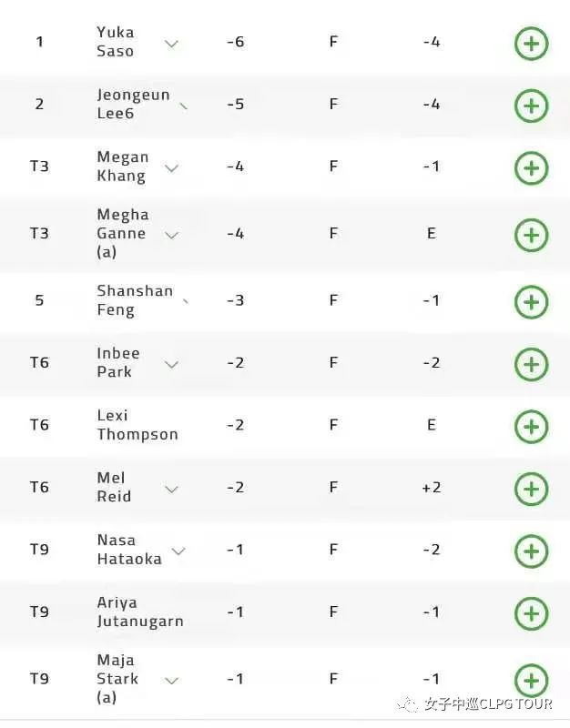Click plus icon for Jeongeun Lee6
Screen dimensions: 570x728
pyautogui.click(x=532, y=106)
